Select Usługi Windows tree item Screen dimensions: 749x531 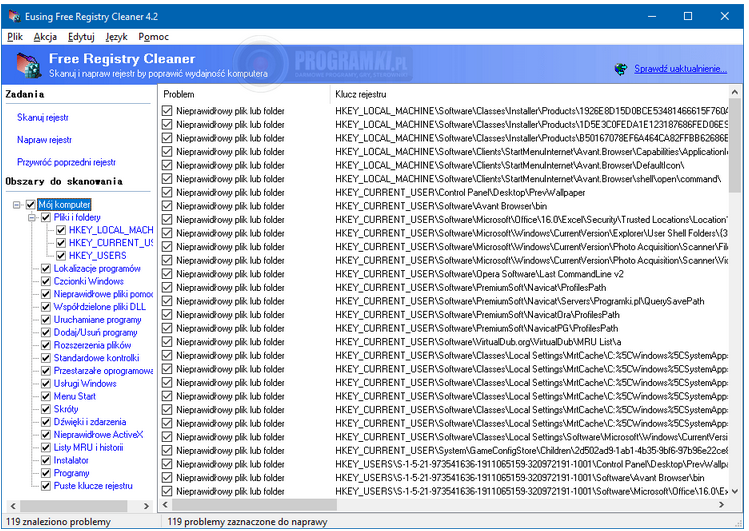[x=85, y=384]
